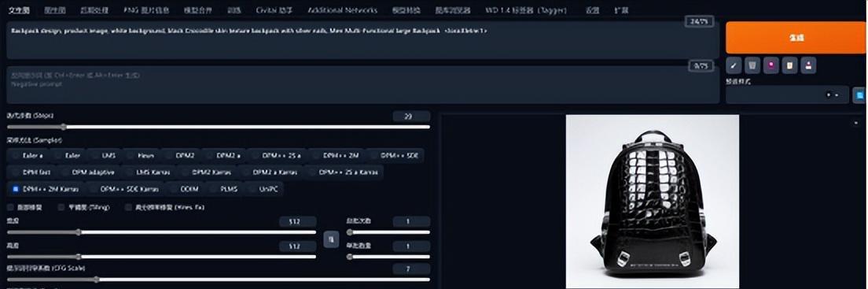Click the clipboard icon to apply selected style

[x=789, y=65]
